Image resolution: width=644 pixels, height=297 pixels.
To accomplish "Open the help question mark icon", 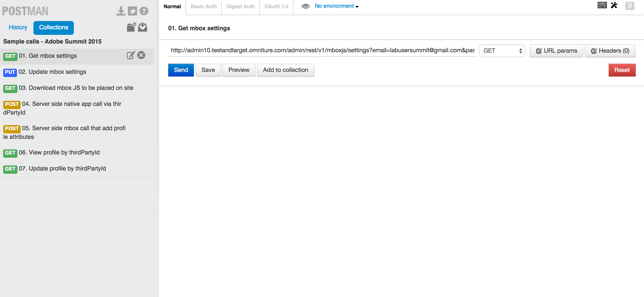I will click(144, 11).
